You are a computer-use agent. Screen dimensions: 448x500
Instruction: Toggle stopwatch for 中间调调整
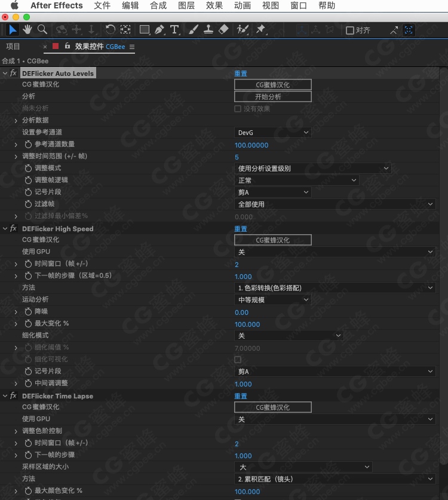pyautogui.click(x=28, y=384)
